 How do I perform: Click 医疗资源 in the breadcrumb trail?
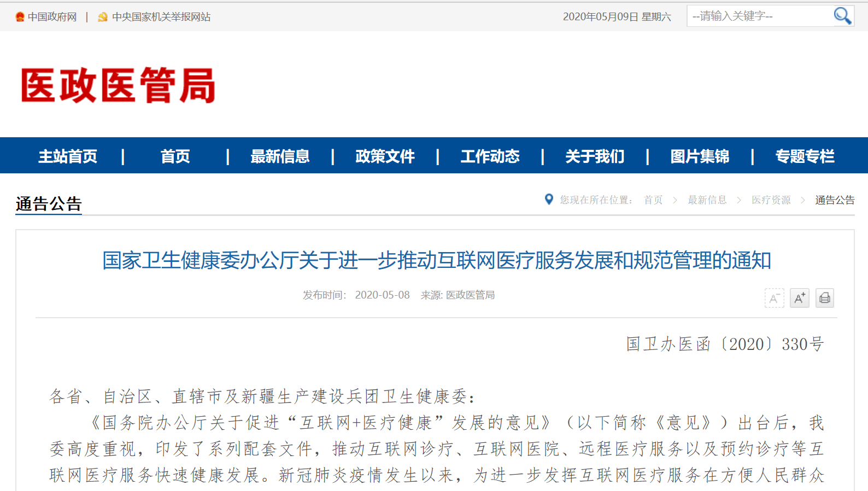[x=771, y=200]
